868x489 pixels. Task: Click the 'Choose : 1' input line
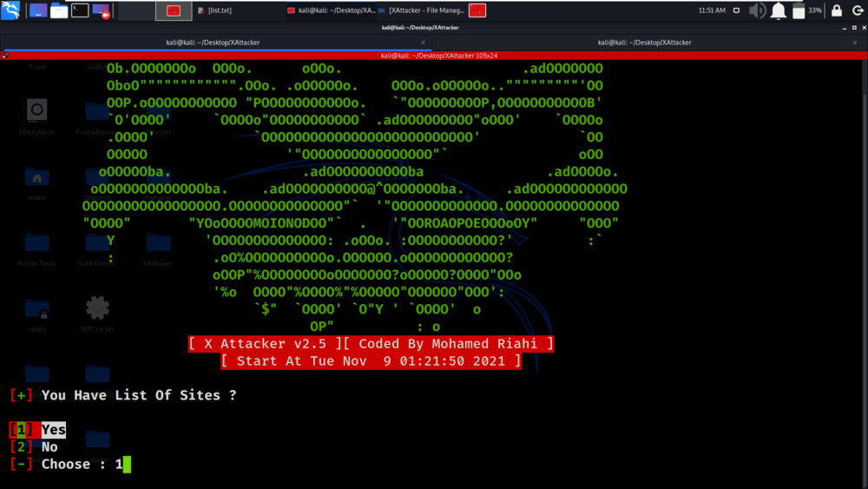click(x=70, y=464)
